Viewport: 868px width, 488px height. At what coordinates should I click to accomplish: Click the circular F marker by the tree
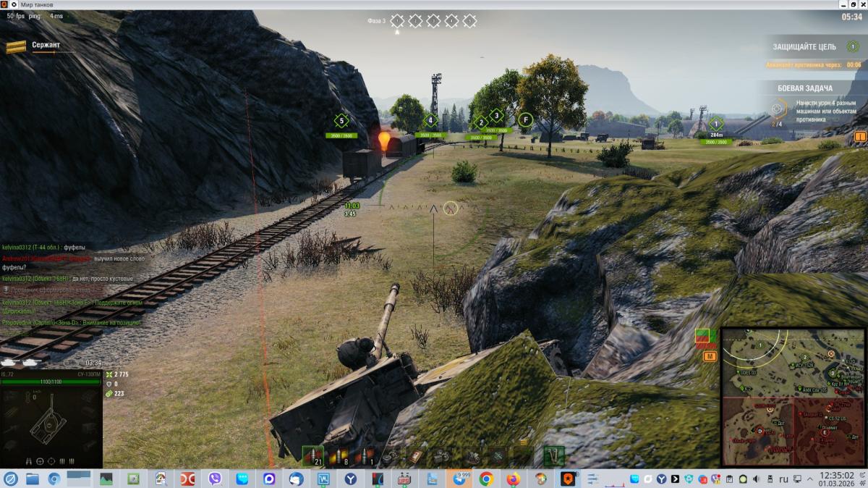[x=525, y=119]
